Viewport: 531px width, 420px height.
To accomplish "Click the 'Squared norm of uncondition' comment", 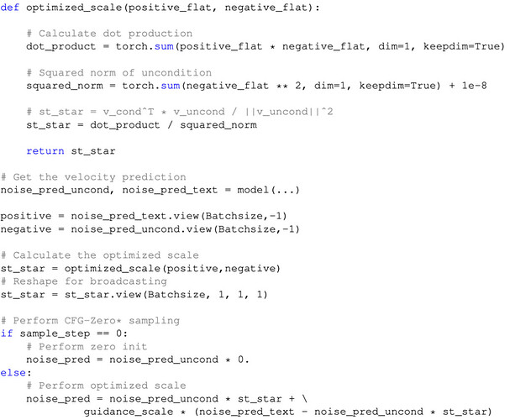I will [118, 73].
